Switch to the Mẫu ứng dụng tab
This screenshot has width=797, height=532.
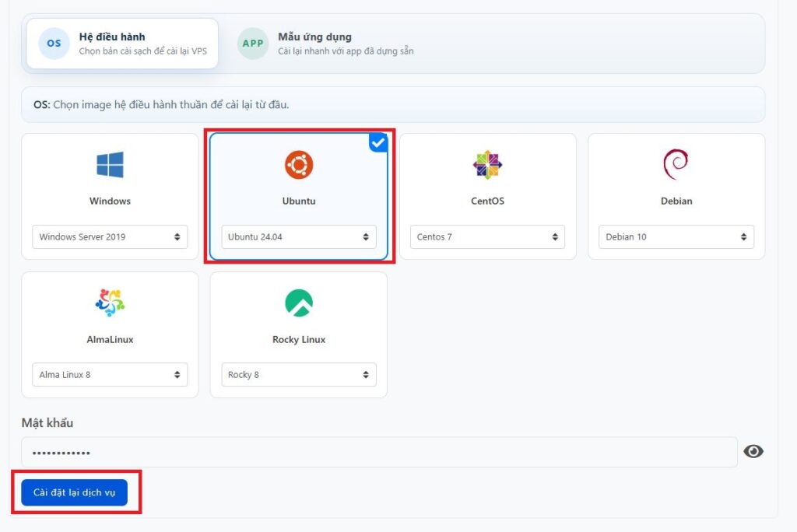[326, 44]
